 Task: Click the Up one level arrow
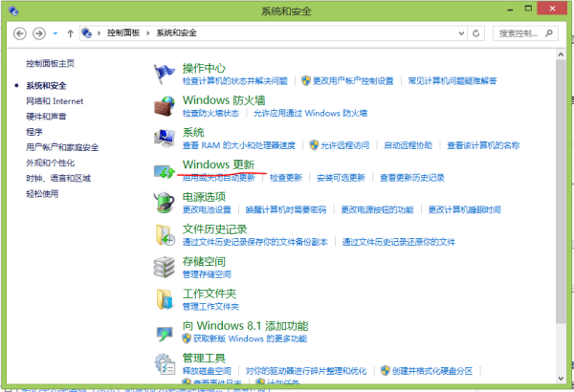point(71,33)
